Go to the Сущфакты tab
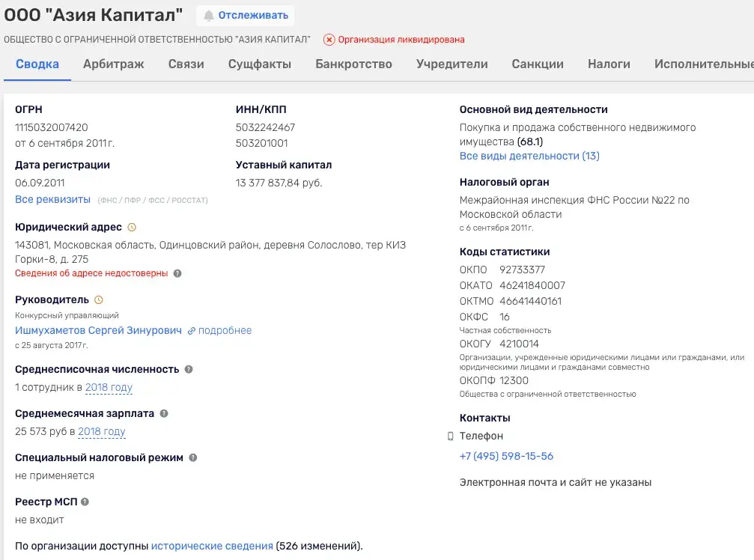This screenshot has width=754, height=560. (260, 64)
